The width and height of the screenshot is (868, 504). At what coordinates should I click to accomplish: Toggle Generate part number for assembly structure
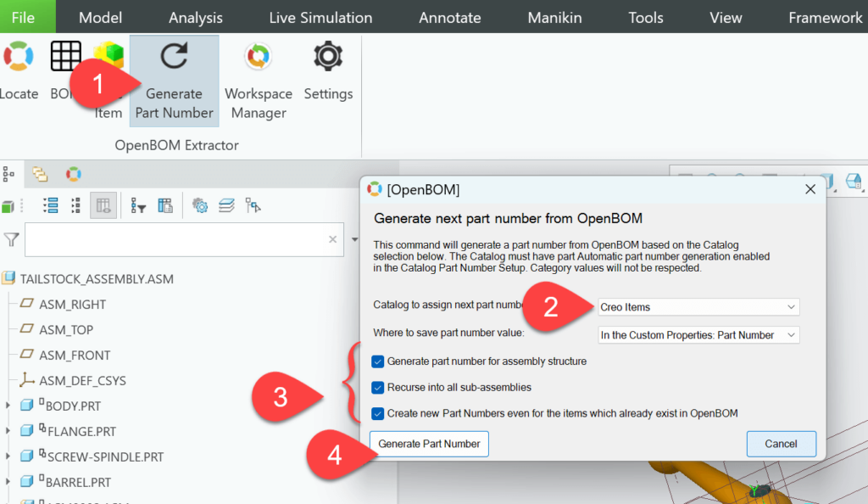click(x=377, y=361)
